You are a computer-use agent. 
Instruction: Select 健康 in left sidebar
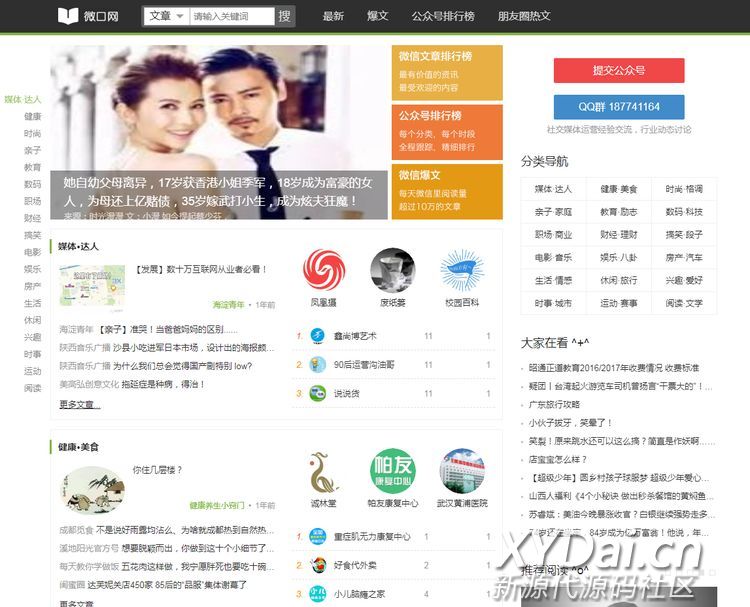33,116
